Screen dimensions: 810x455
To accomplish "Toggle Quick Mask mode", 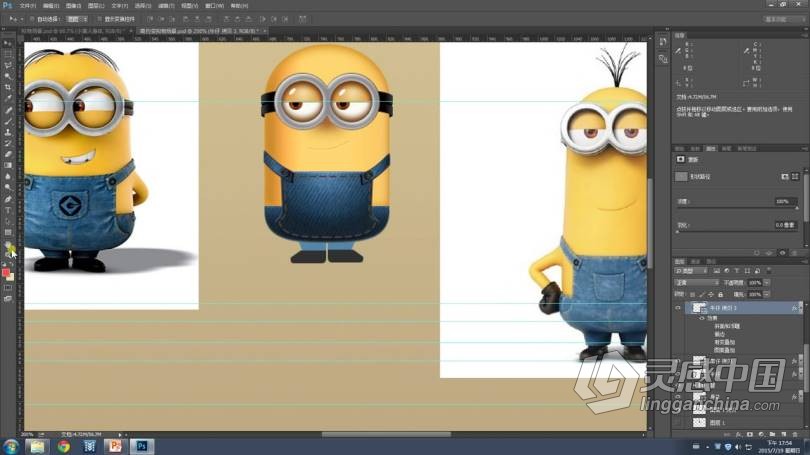I will click(x=8, y=288).
